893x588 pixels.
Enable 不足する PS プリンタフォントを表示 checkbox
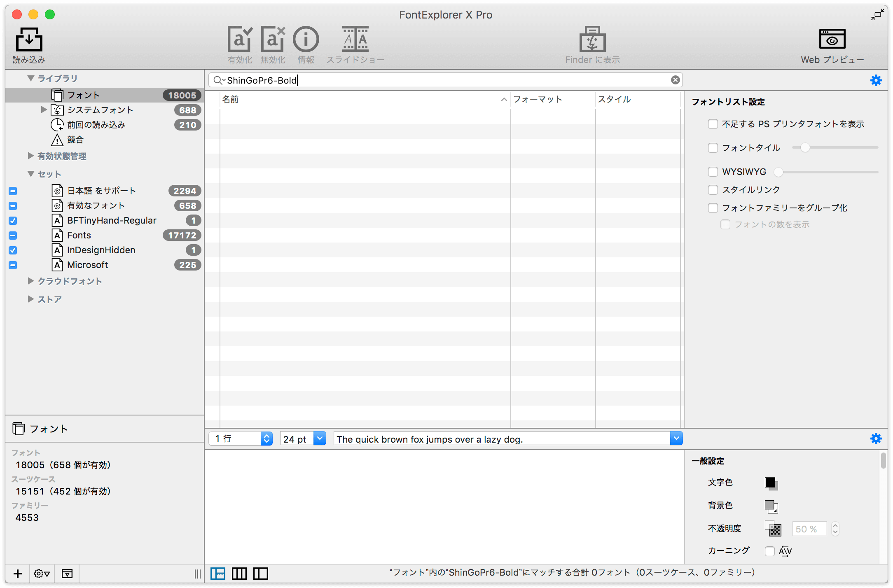713,124
